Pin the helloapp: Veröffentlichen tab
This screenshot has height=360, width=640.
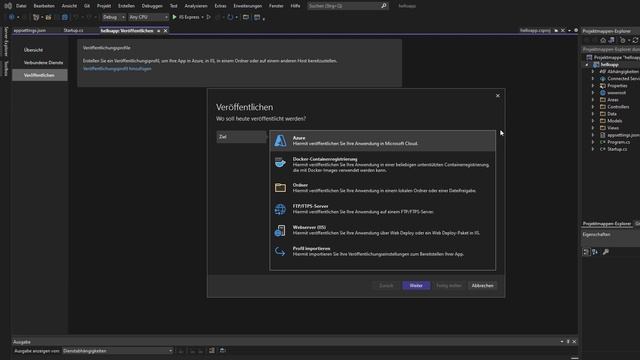point(159,31)
